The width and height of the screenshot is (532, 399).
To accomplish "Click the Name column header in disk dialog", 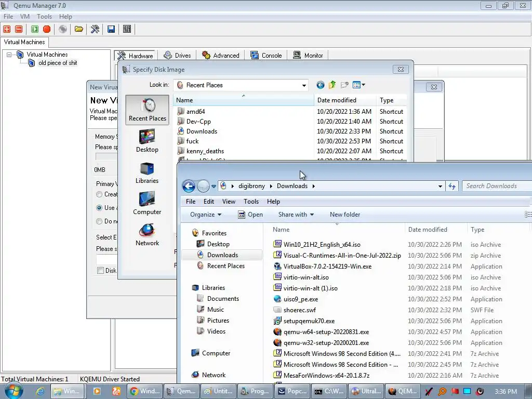I will pyautogui.click(x=243, y=100).
